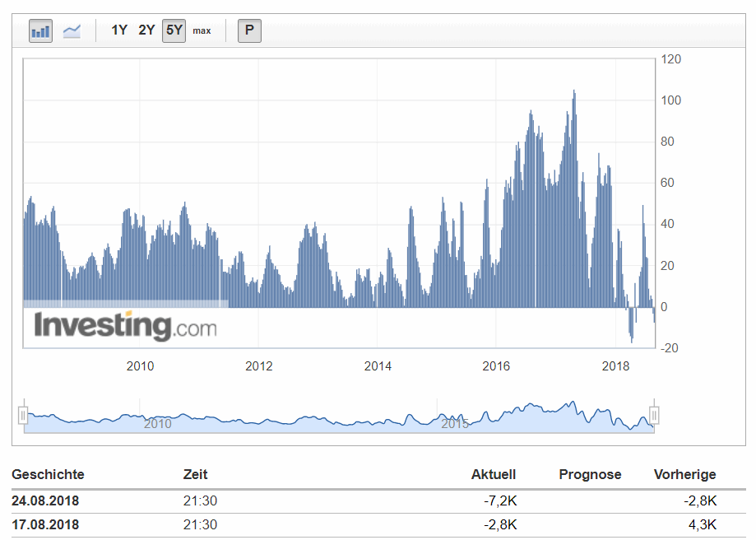Click the 2015 label in navigator
756x540 pixels.
coord(455,424)
